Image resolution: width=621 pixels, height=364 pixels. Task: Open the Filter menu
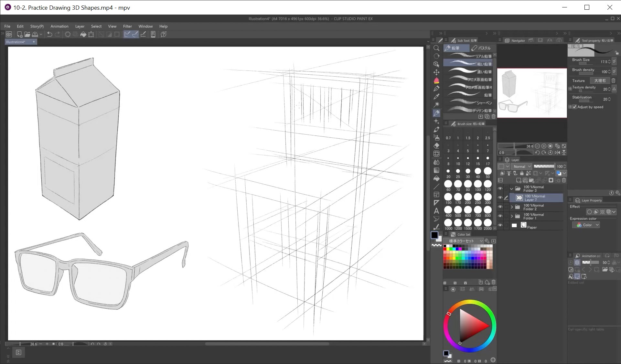point(127,26)
